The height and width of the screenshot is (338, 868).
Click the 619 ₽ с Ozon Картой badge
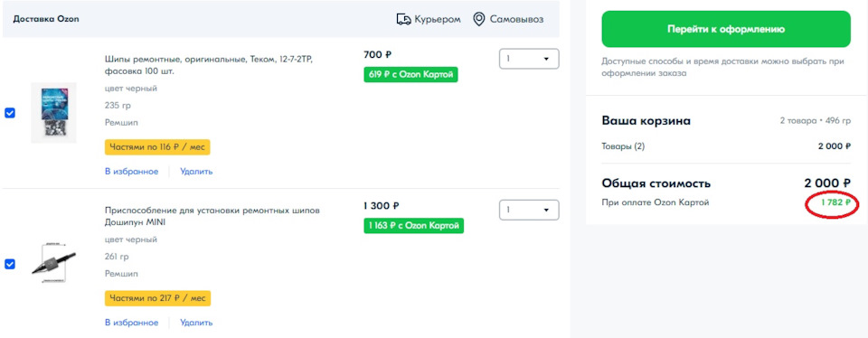click(x=410, y=74)
